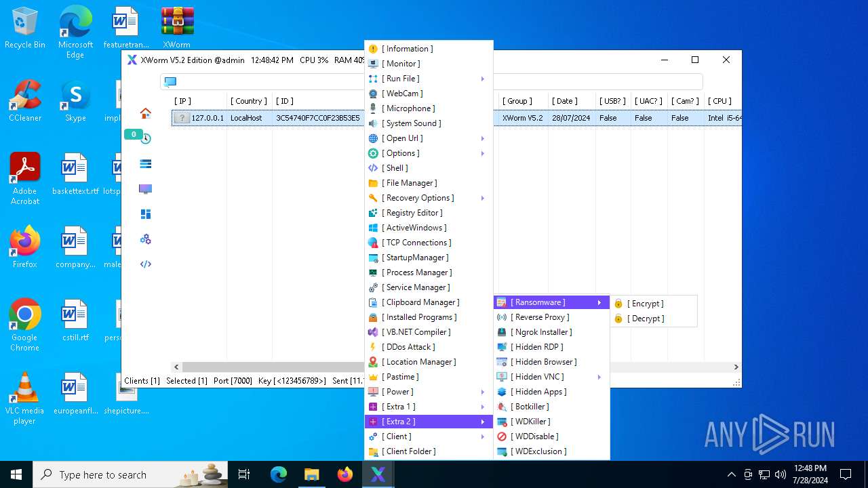Select [ Monitor ] from context menu
The image size is (868, 488).
pos(429,64)
